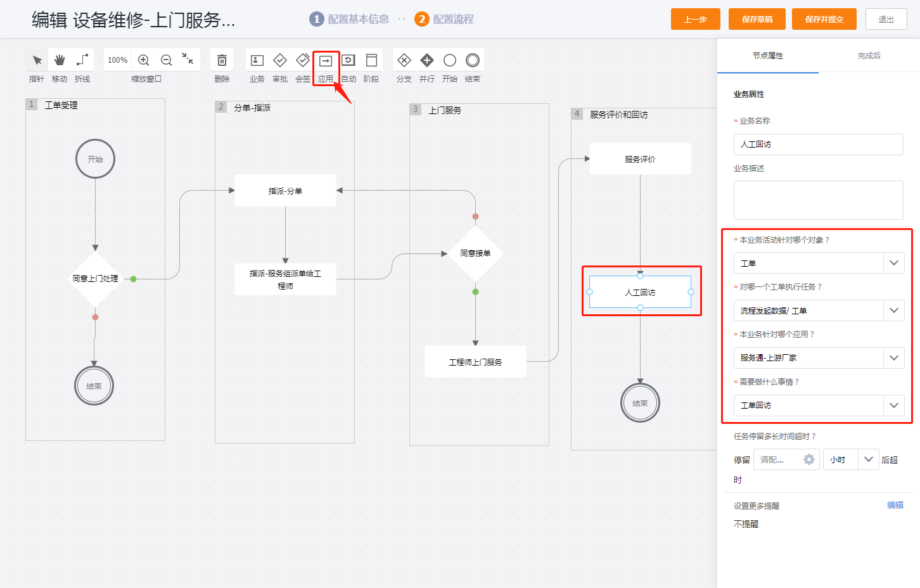Click the zoom out magnifier icon
Viewport: 920px width, 588px height.
(x=166, y=60)
